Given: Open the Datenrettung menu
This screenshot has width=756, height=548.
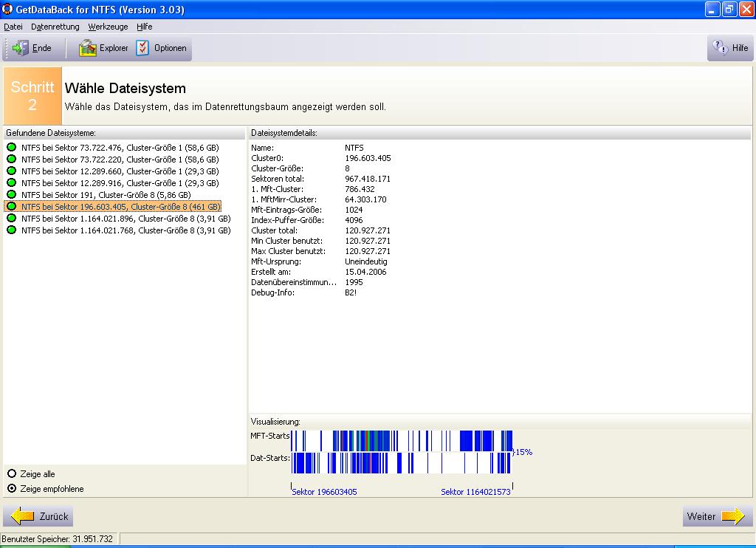Looking at the screenshot, I should [55, 27].
